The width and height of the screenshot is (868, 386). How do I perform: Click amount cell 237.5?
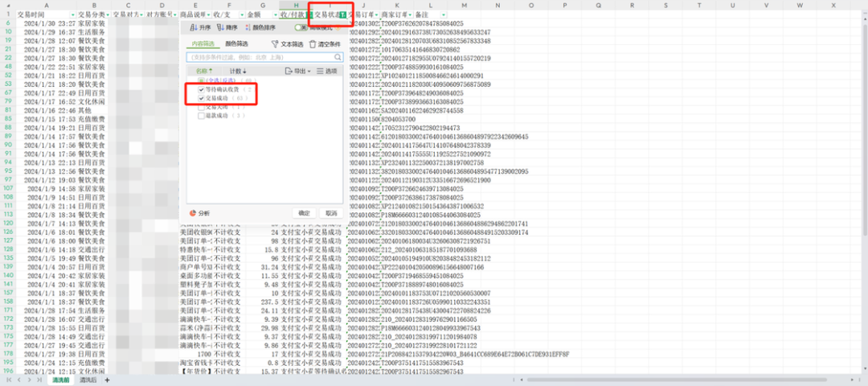pyautogui.click(x=262, y=302)
